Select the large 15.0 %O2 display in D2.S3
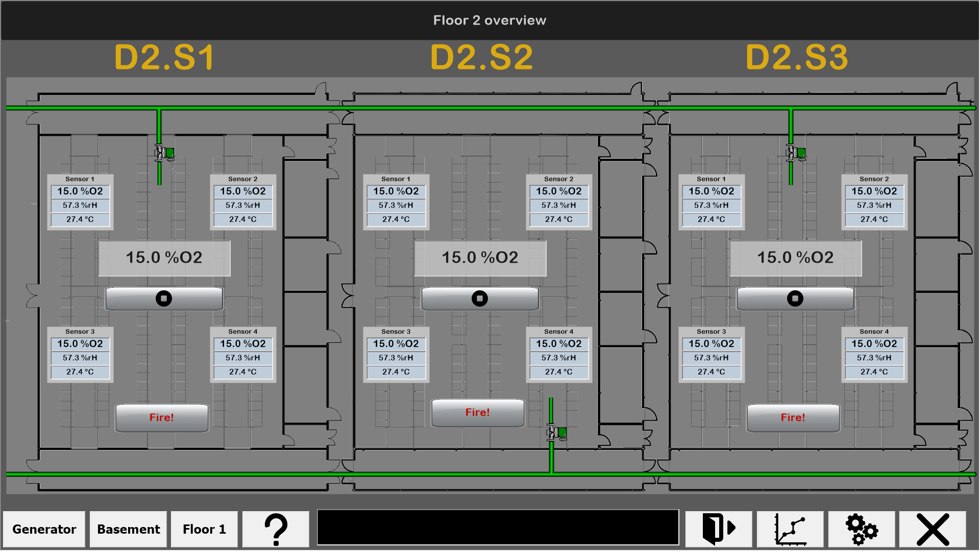980x551 pixels. pos(796,258)
